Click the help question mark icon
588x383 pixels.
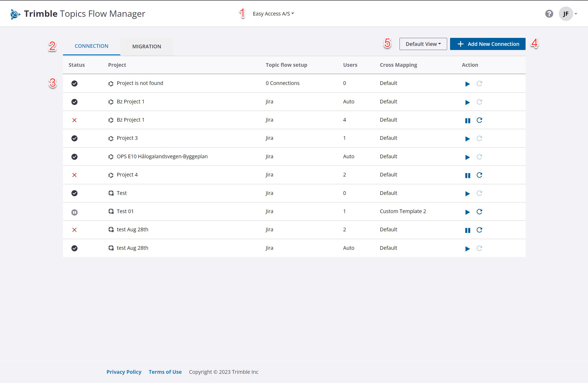549,14
